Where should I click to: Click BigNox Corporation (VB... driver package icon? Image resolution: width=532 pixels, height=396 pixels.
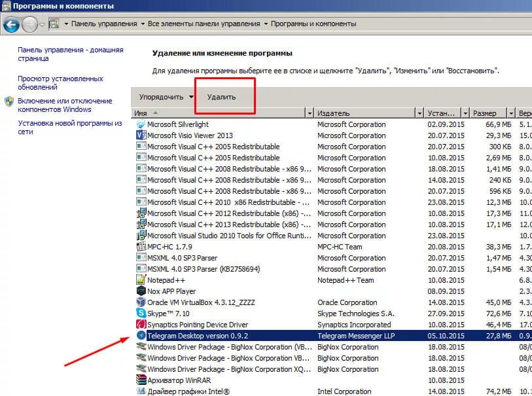coord(141,347)
